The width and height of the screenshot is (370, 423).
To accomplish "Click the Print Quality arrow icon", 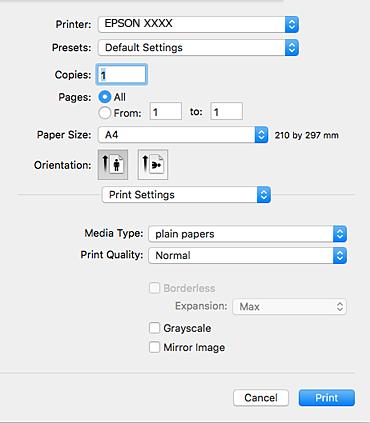I will coord(340,256).
